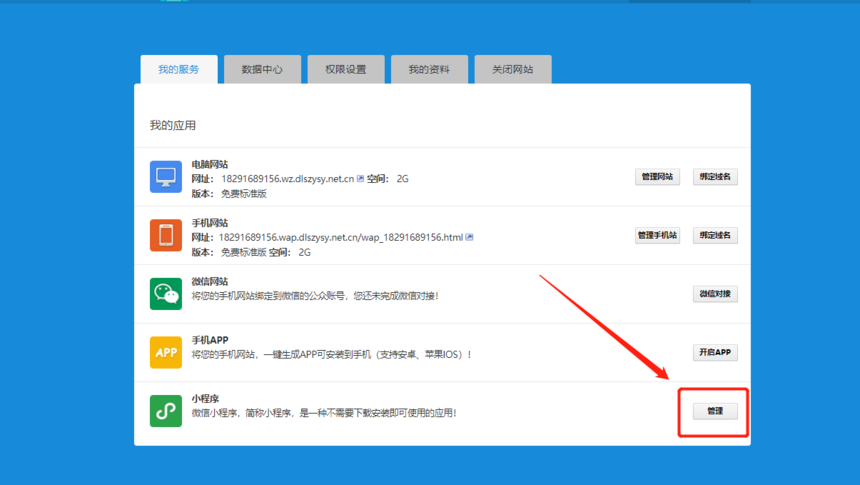This screenshot has width=860, height=485.
Task: Click the green WeChat website icon
Action: click(166, 294)
